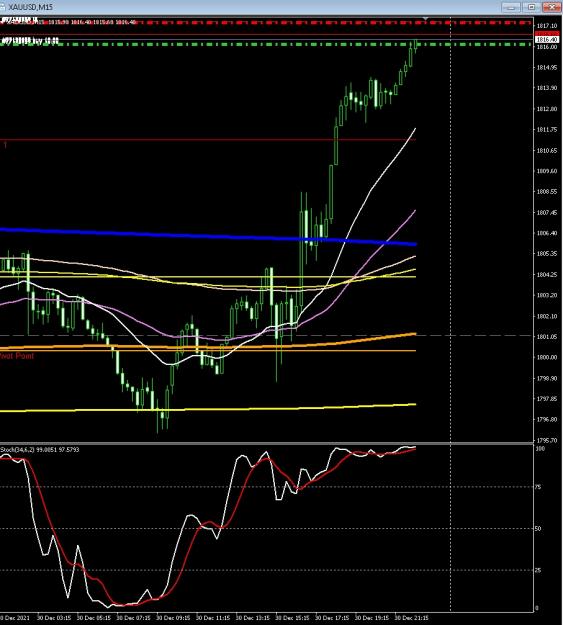Viewport: 563px width, 625px height.
Task: Select the green dashed buy order line
Action: click(x=266, y=44)
